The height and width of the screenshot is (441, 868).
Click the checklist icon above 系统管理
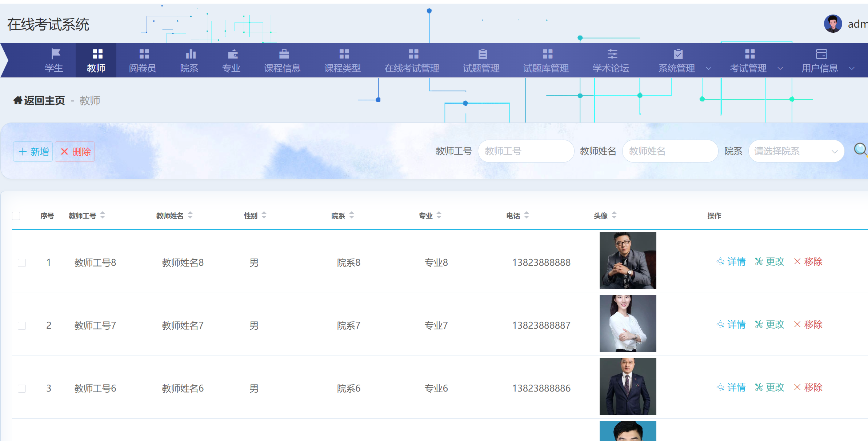coord(678,54)
